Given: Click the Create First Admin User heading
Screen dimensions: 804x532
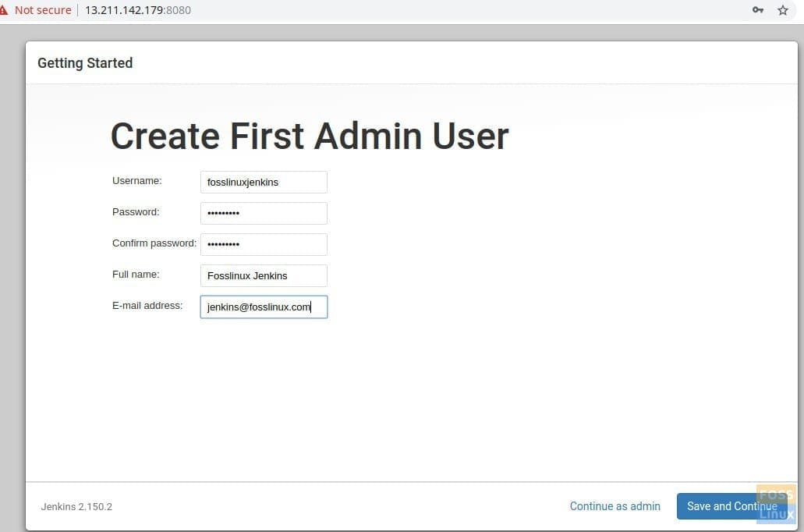Looking at the screenshot, I should pyautogui.click(x=310, y=137).
